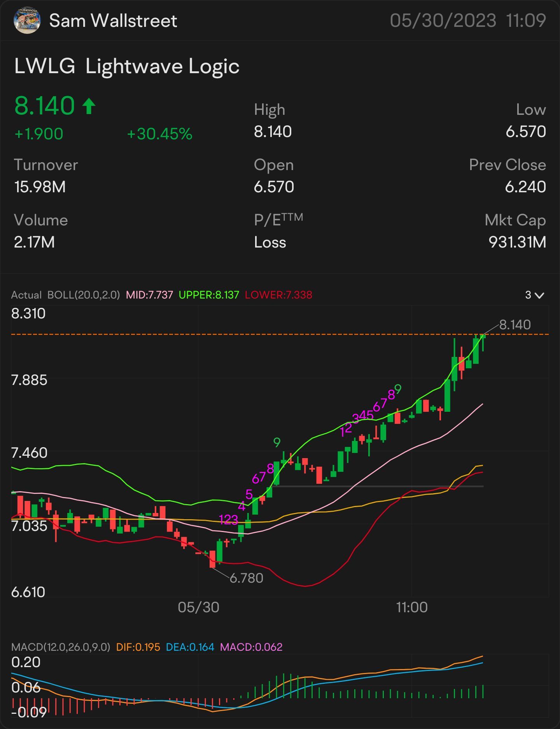Tap the High value 8.140
Image resolution: width=560 pixels, height=729 pixels.
pos(273,132)
